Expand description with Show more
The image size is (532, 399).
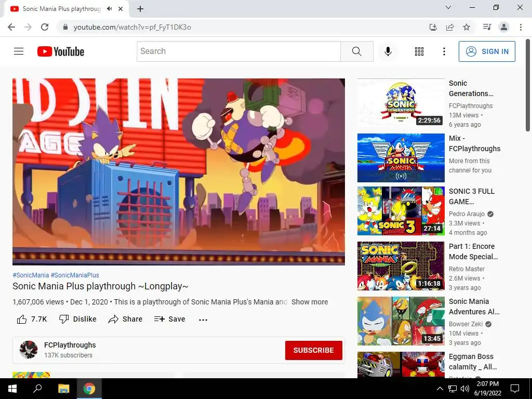click(x=310, y=302)
